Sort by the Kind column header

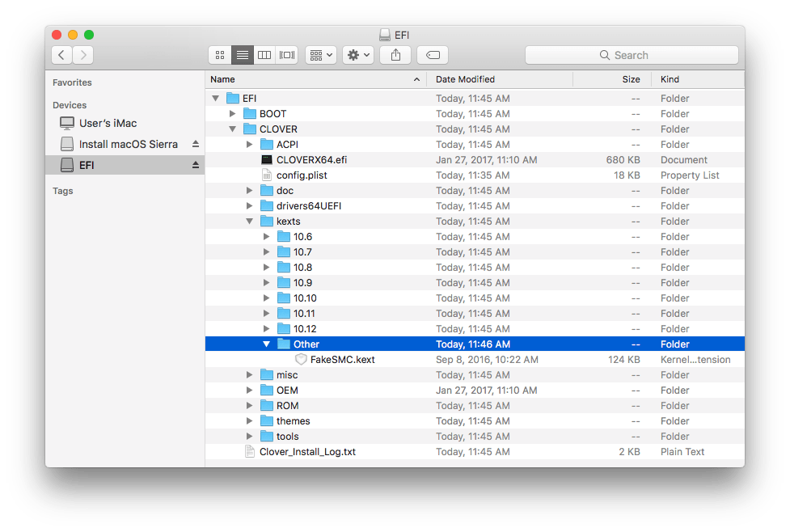click(x=698, y=79)
